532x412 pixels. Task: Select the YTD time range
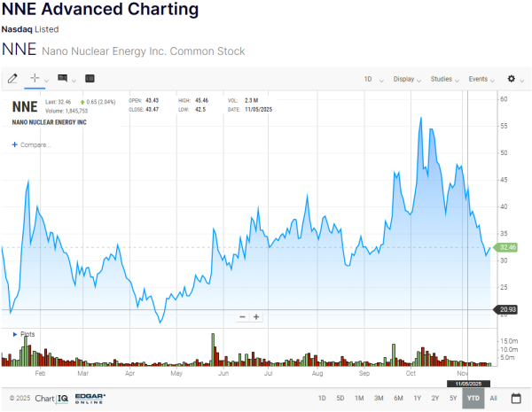coord(473,398)
